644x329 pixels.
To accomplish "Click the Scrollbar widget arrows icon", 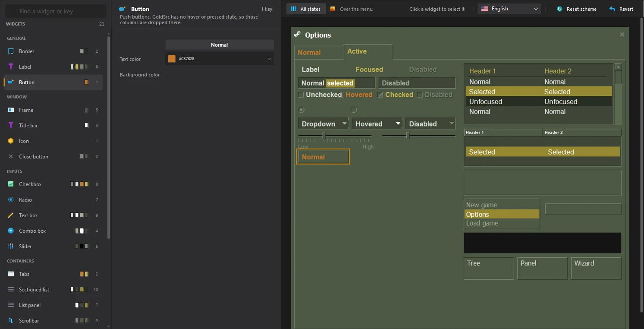I will (x=11, y=321).
